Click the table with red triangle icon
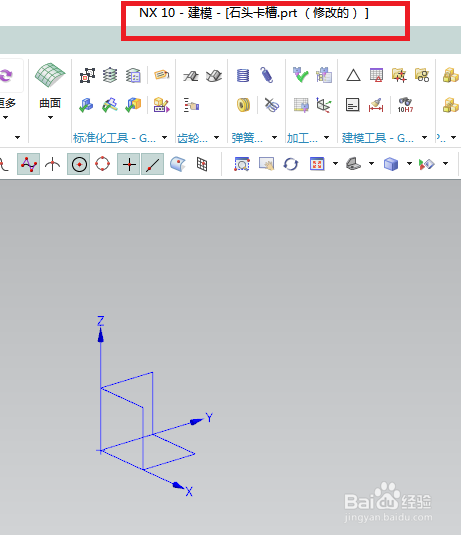Screen dimensions: 461x535 pos(377,75)
